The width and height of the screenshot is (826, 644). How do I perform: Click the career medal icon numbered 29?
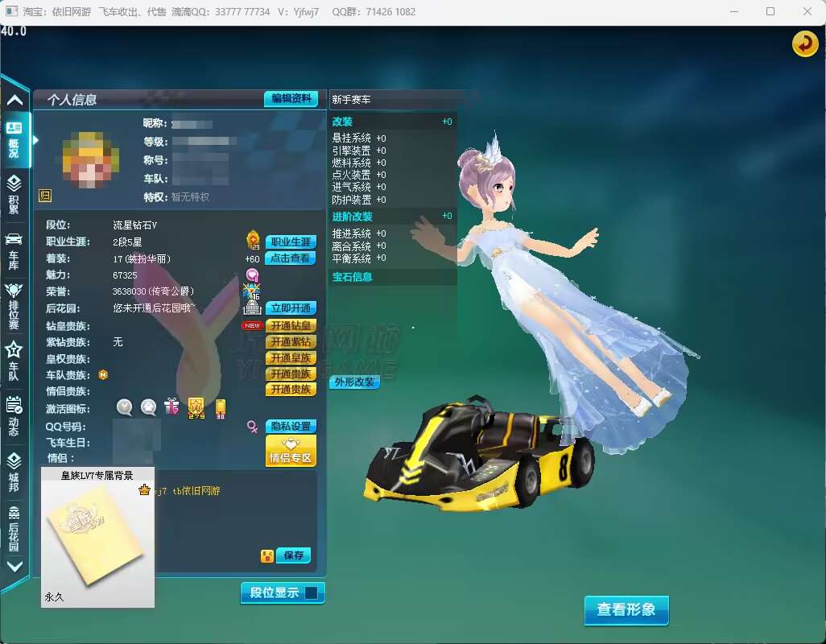[253, 240]
